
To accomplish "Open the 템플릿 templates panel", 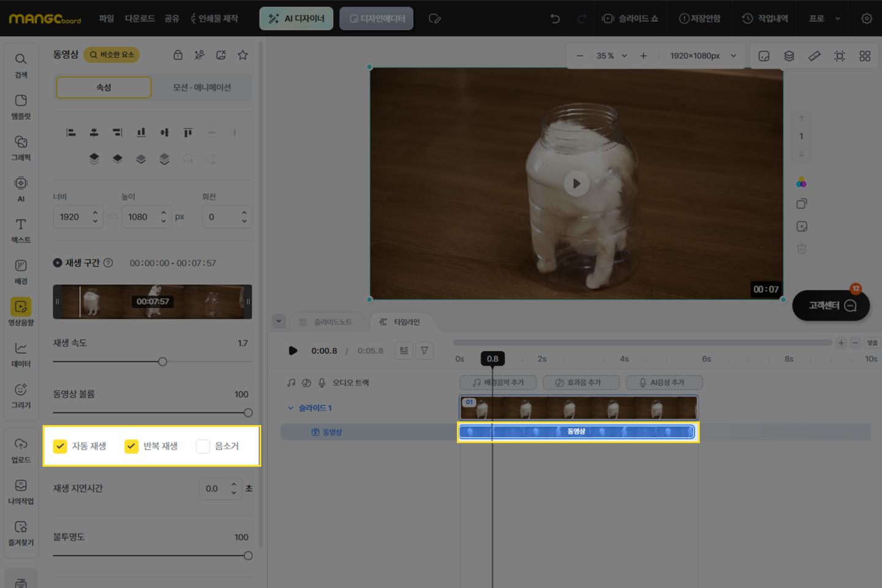I will pos(21,106).
